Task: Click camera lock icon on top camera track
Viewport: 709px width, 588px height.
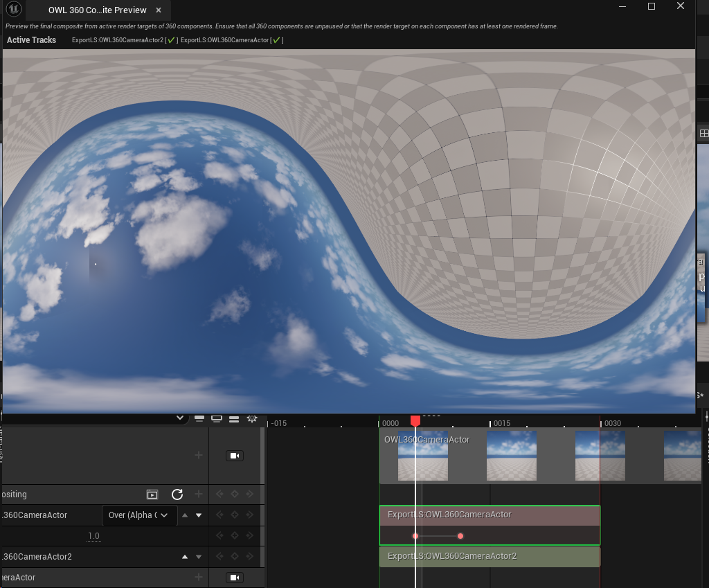Action: 235,456
